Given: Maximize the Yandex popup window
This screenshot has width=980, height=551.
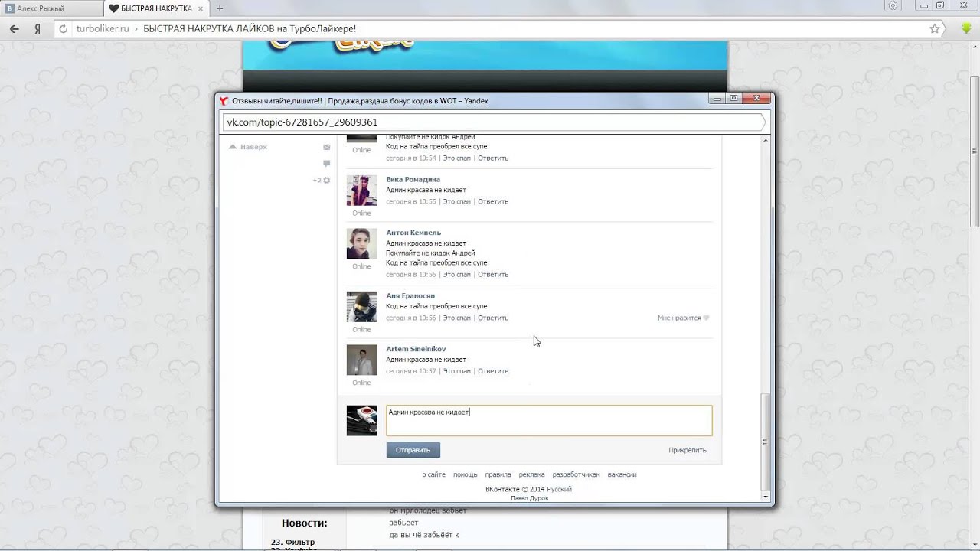Looking at the screenshot, I should [x=733, y=98].
